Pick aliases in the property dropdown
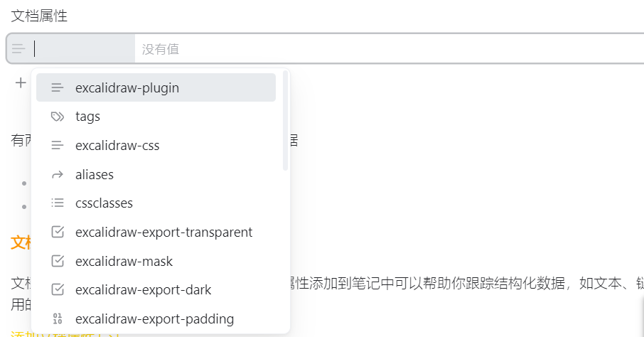 (x=95, y=175)
